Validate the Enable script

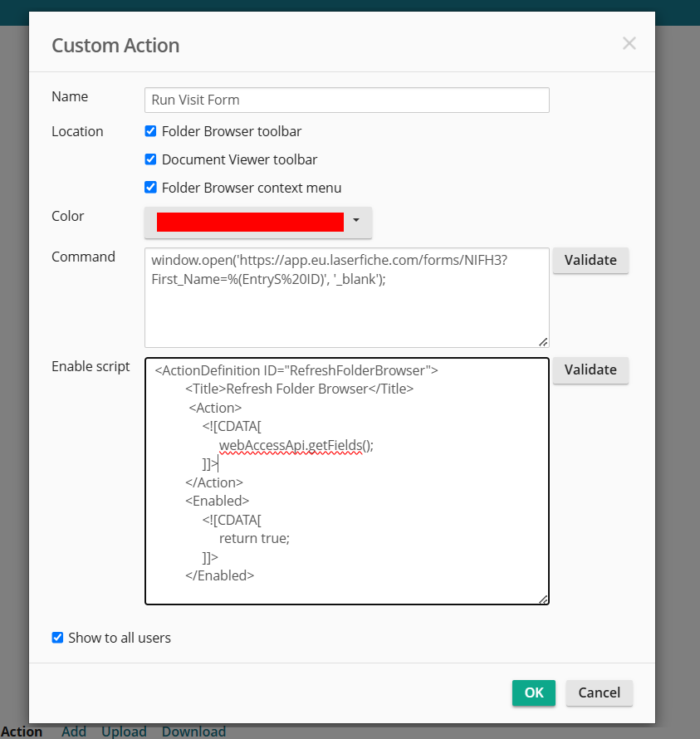coord(590,370)
